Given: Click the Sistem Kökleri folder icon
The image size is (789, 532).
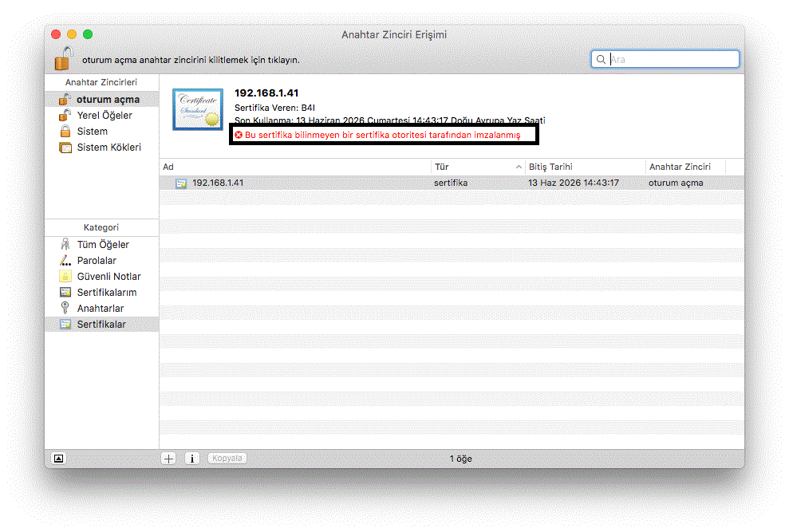Looking at the screenshot, I should 65,148.
